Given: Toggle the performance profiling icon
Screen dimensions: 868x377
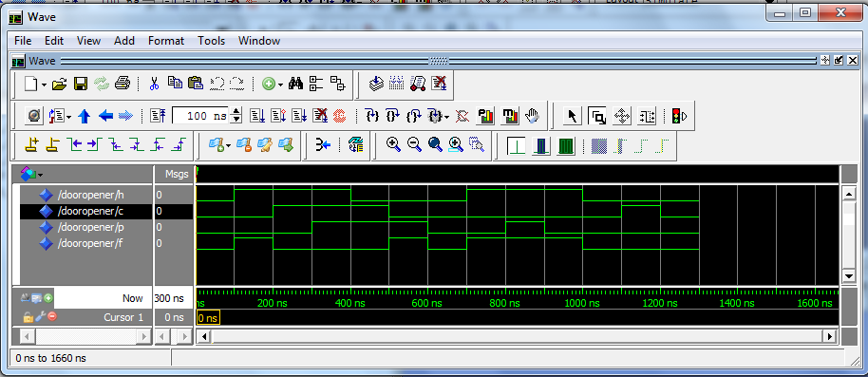Looking at the screenshot, I should point(485,116).
